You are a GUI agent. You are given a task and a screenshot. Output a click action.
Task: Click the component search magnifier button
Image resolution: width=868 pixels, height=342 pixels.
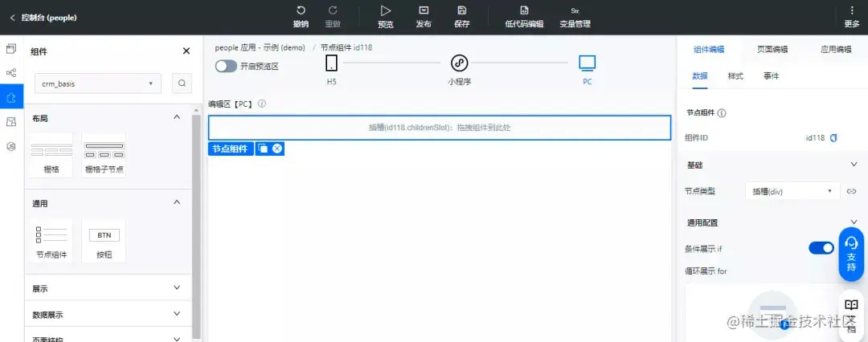(182, 83)
